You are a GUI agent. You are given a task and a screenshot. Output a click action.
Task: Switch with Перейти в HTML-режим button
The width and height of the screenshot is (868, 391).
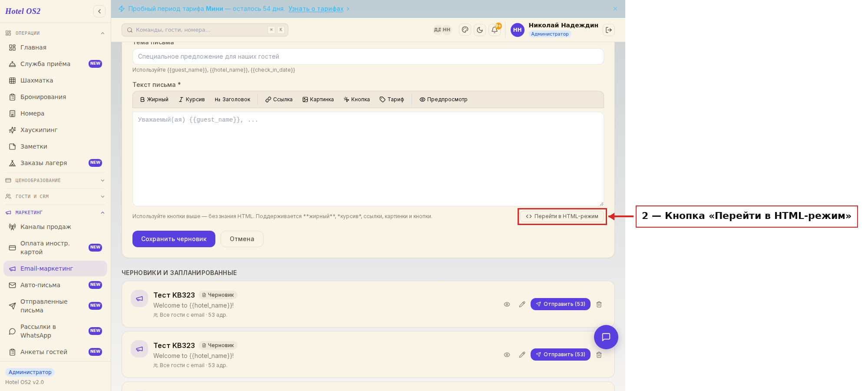(x=562, y=216)
